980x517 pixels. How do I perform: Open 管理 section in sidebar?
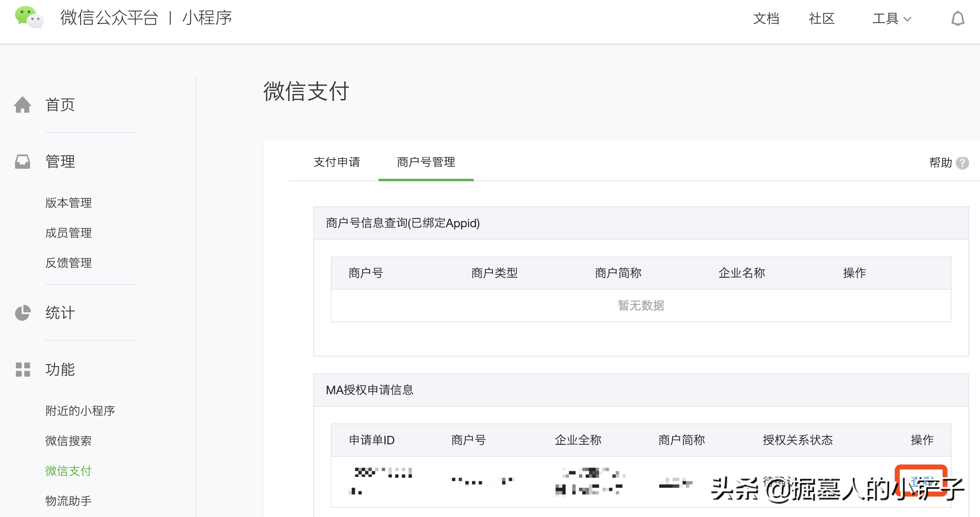click(60, 162)
